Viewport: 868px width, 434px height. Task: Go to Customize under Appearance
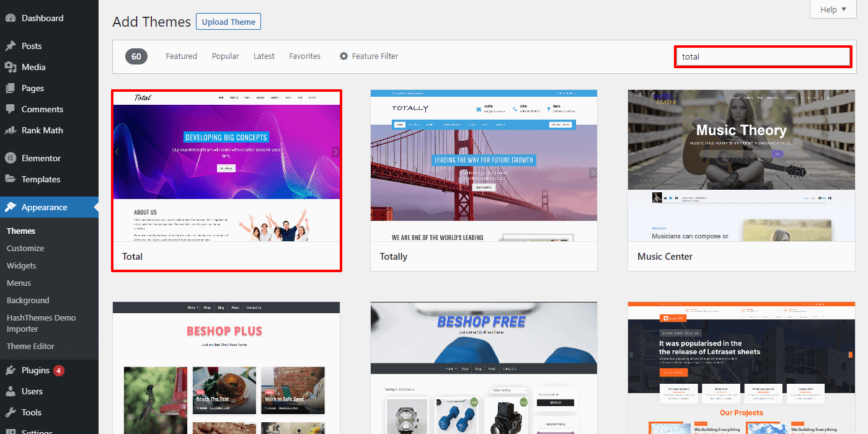point(25,248)
